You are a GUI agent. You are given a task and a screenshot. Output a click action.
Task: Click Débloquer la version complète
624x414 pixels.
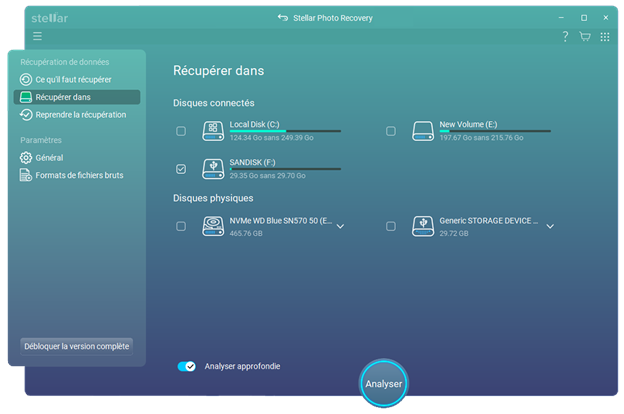tap(76, 346)
